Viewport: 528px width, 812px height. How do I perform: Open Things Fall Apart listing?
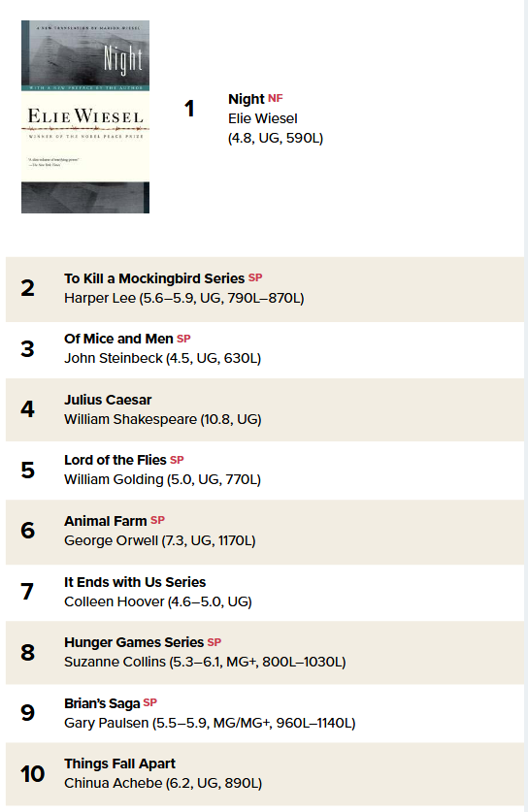119,763
